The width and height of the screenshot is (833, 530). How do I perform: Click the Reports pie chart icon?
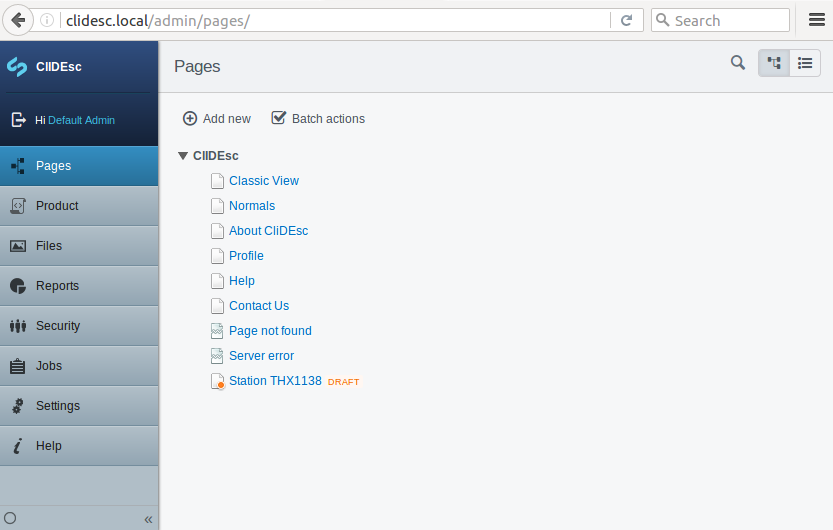point(17,286)
